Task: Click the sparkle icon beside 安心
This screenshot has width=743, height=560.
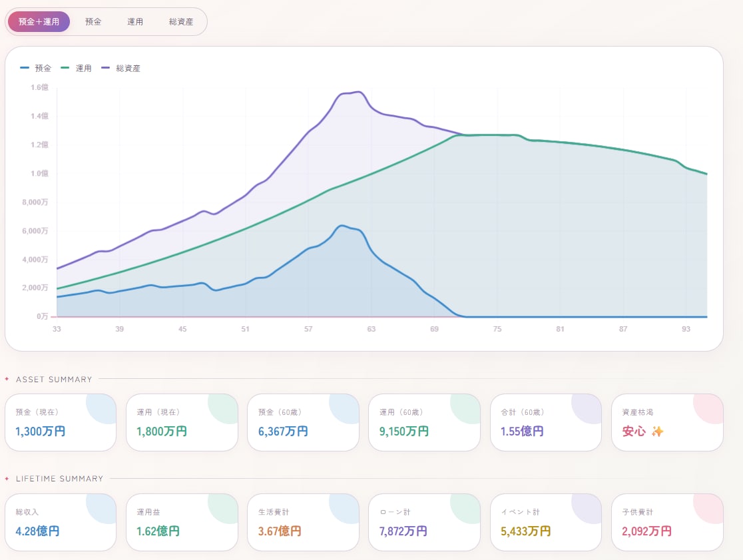Action: coord(657,431)
